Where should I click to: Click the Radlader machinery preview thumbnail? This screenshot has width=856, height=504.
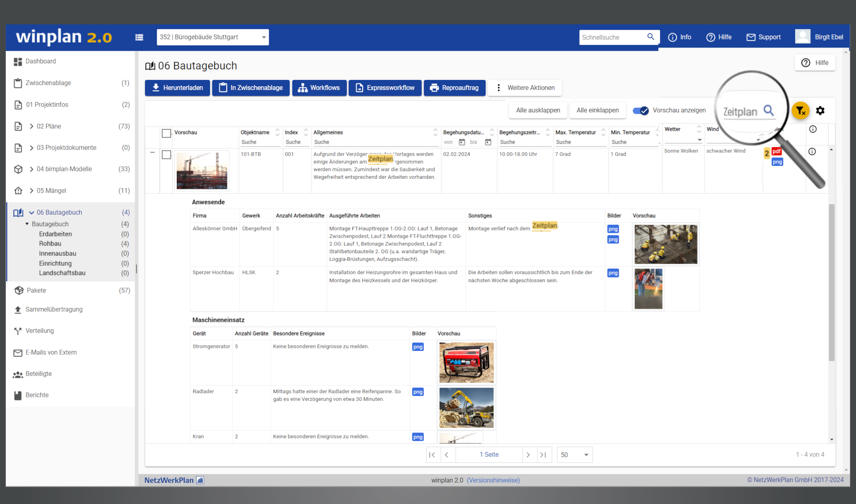pos(467,408)
